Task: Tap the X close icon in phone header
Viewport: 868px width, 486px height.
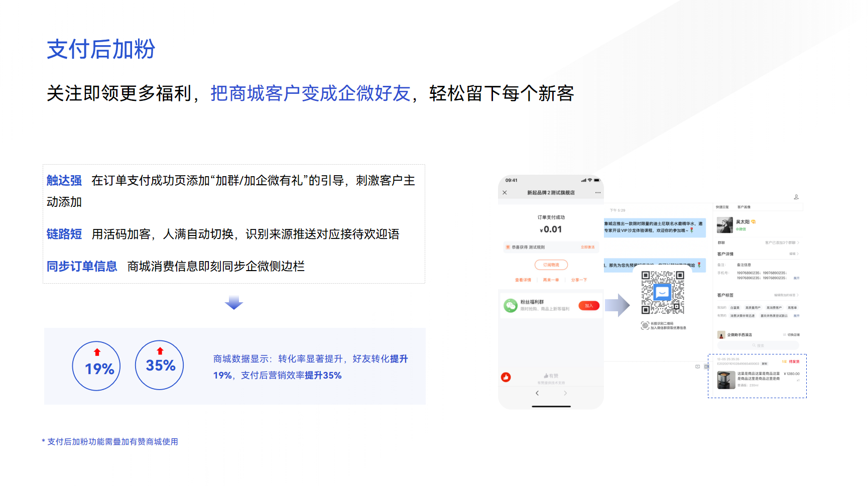Action: pyautogui.click(x=505, y=193)
